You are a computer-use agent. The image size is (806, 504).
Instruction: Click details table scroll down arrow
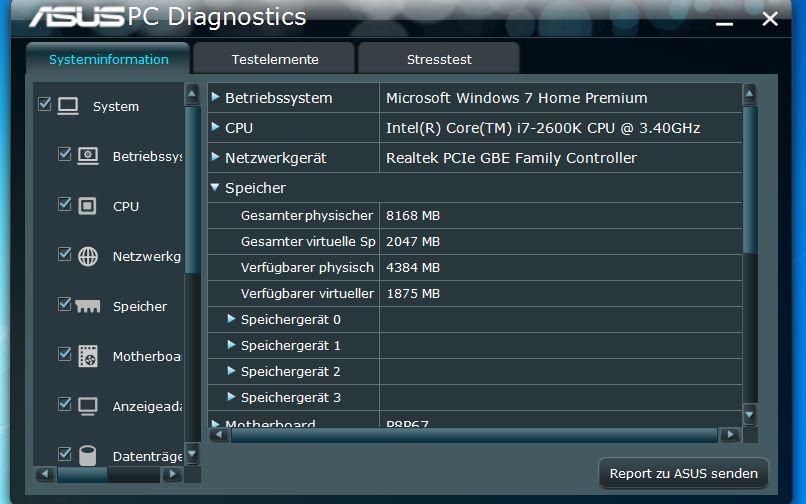tap(749, 414)
